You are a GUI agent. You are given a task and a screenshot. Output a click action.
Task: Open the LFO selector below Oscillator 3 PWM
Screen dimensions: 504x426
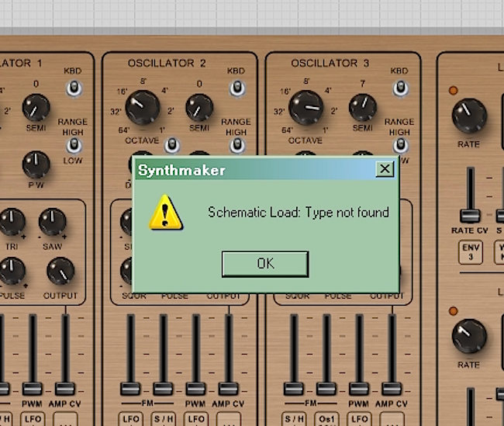[x=358, y=420]
